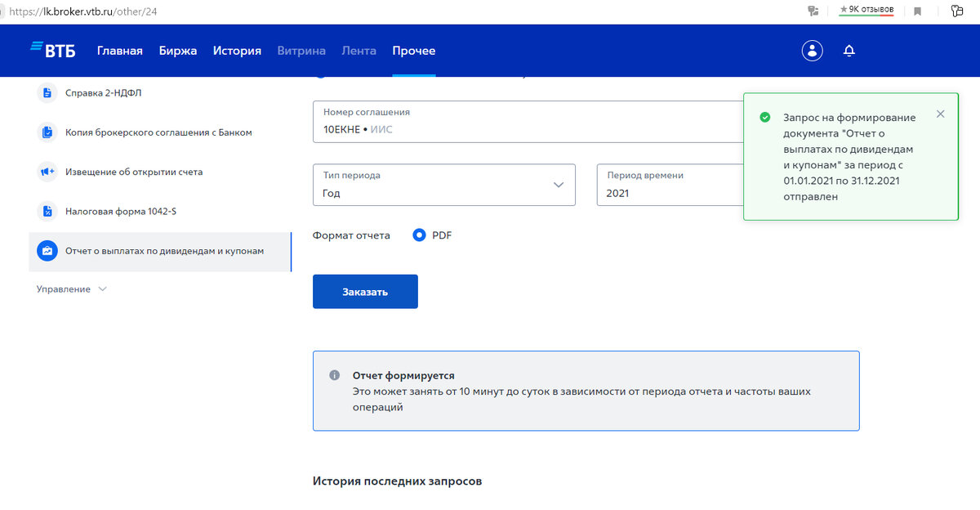Open the Номер соглашения selector

click(528, 122)
